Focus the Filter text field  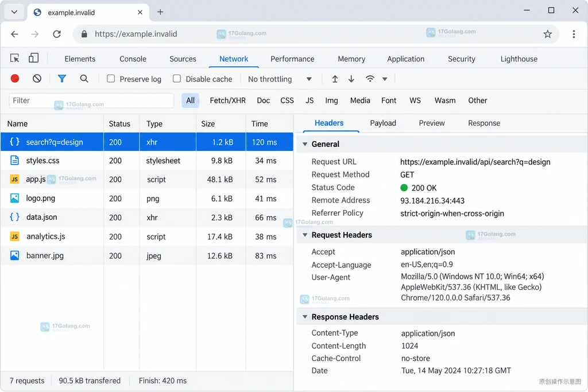[x=91, y=100]
